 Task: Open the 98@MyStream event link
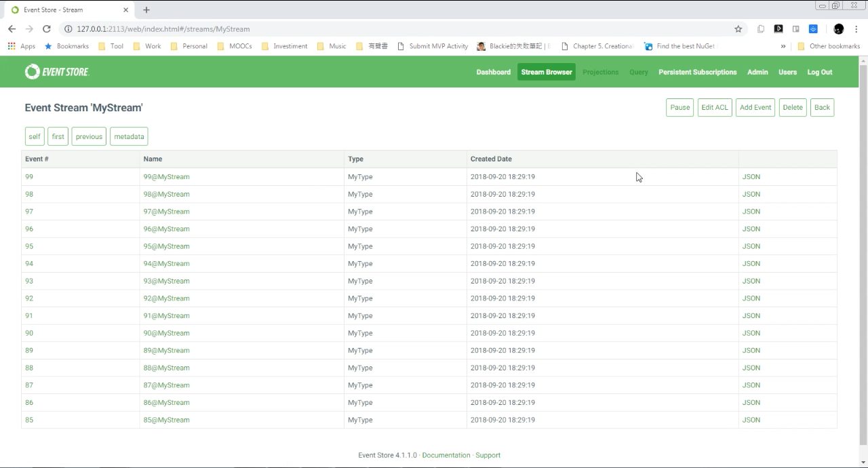pyautogui.click(x=166, y=194)
